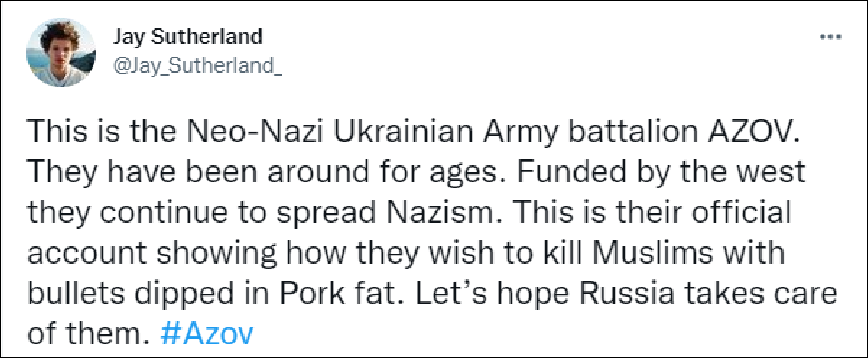Image resolution: width=868 pixels, height=358 pixels.
Task: Click the words "of them." before the hashtag
Action: (88, 334)
